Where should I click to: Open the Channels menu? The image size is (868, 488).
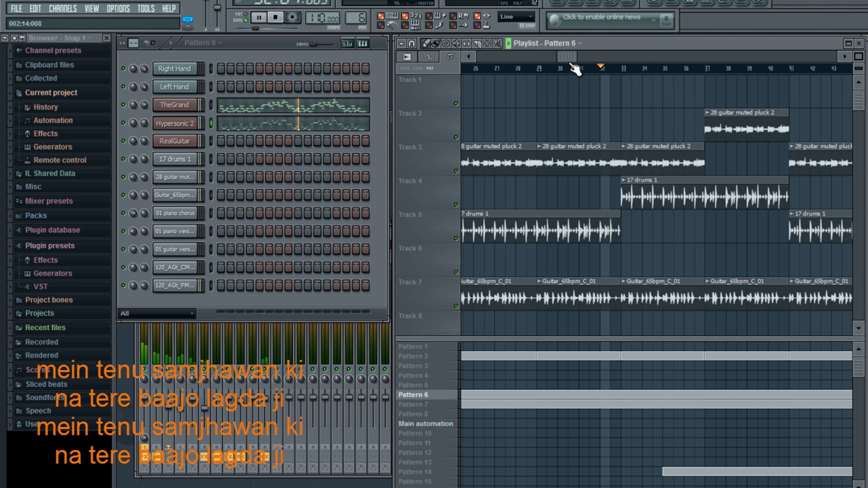pos(63,8)
